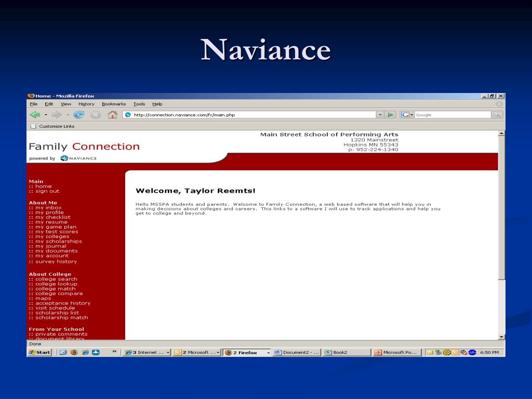Open the Bookmarks menu
Screen dimensions: 532x399
coord(114,104)
